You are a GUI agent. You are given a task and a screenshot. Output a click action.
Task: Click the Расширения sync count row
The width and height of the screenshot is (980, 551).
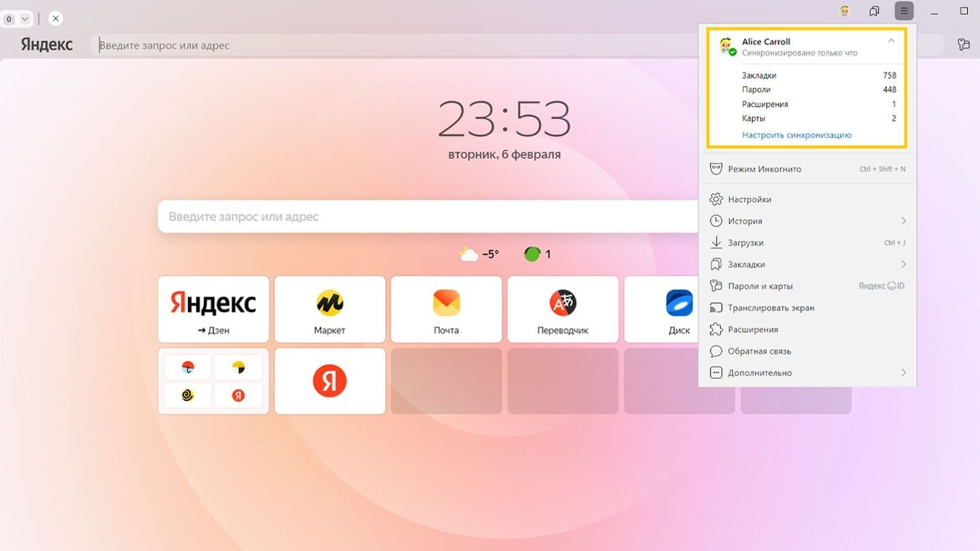click(819, 104)
